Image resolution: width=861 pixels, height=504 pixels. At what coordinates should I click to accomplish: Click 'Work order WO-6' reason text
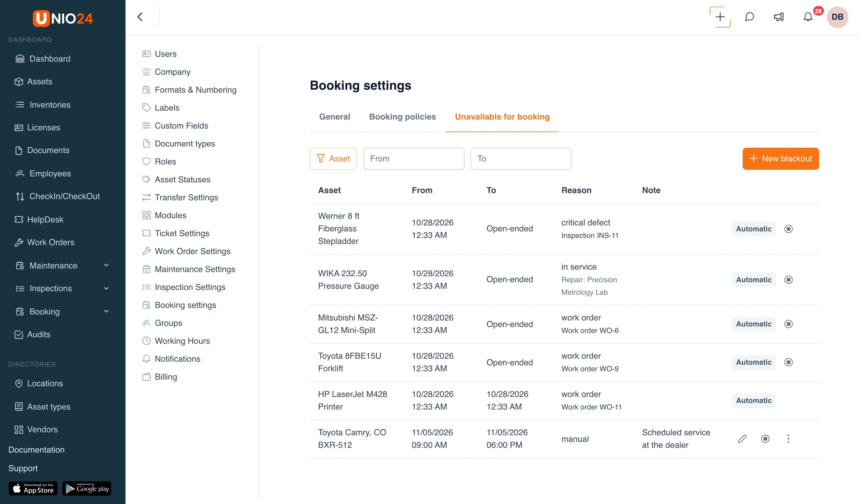(x=590, y=330)
